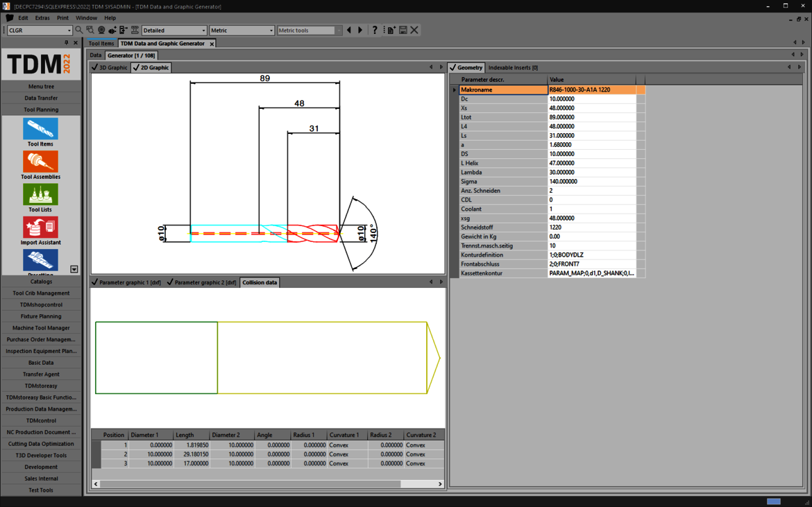Switch to the Data tab
812x507 pixels.
[x=95, y=55]
